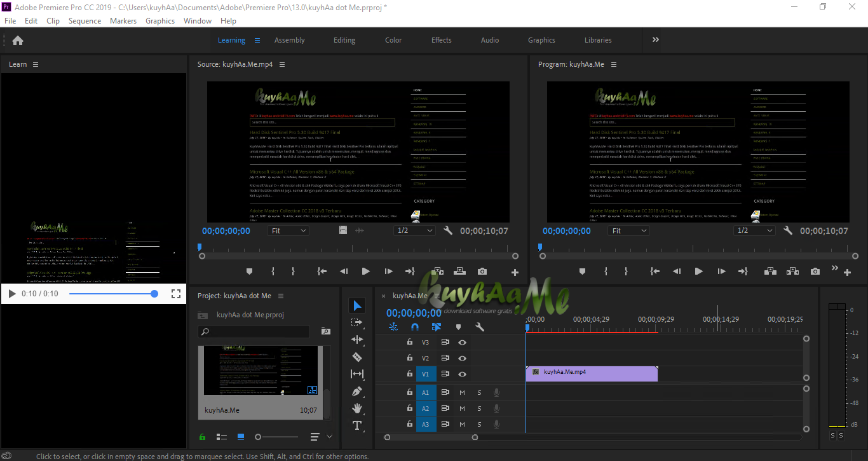Toggle fullscreen in Learn video player
The image size is (868, 461).
(x=177, y=294)
